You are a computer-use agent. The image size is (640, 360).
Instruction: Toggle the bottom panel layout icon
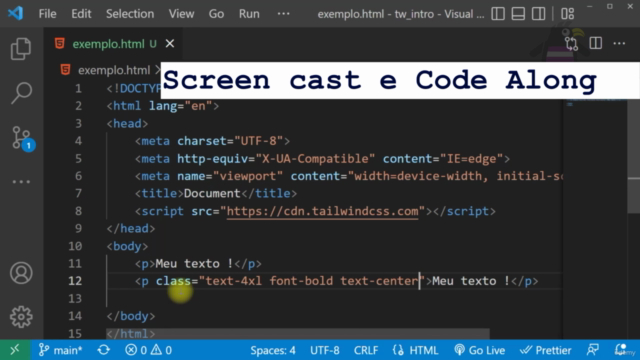pos(518,14)
